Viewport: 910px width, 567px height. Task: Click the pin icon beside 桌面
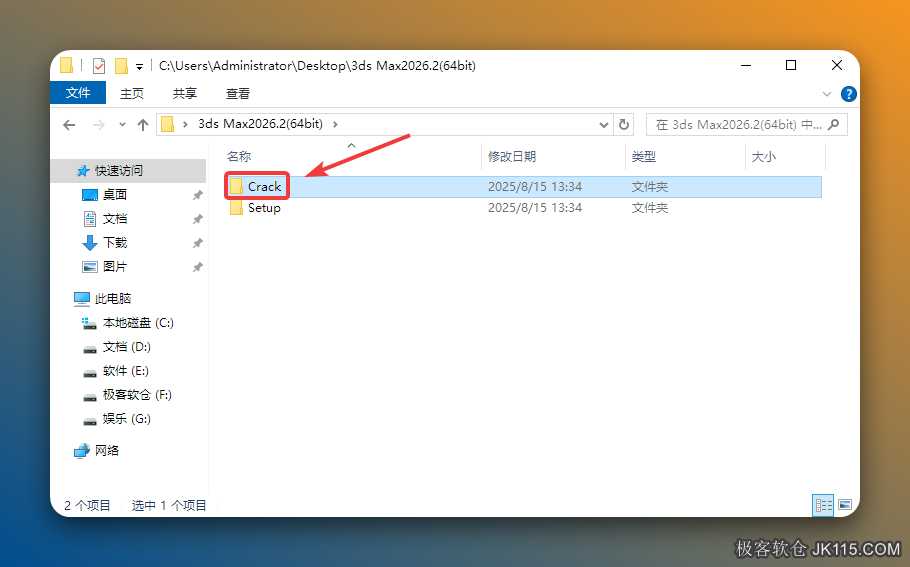tap(197, 195)
